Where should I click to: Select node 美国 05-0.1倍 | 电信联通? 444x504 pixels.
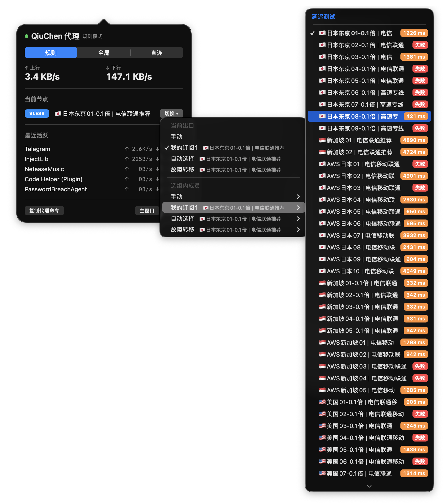coord(369,450)
